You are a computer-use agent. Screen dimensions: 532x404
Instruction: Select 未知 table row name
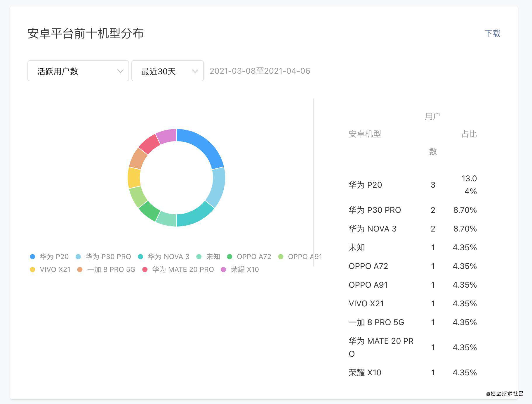tap(357, 247)
